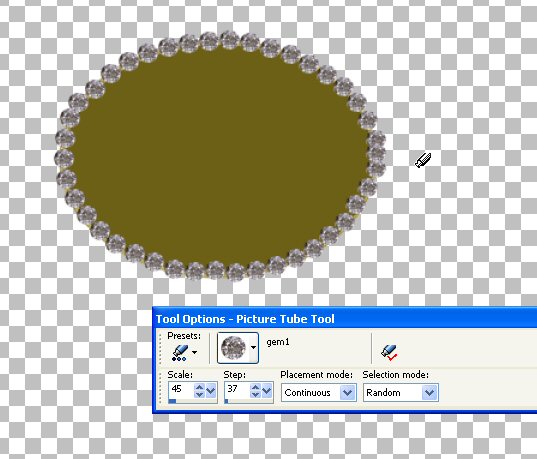Decrease Step with the down spinner arrow
Image resolution: width=537 pixels, height=459 pixels.
pos(255,394)
